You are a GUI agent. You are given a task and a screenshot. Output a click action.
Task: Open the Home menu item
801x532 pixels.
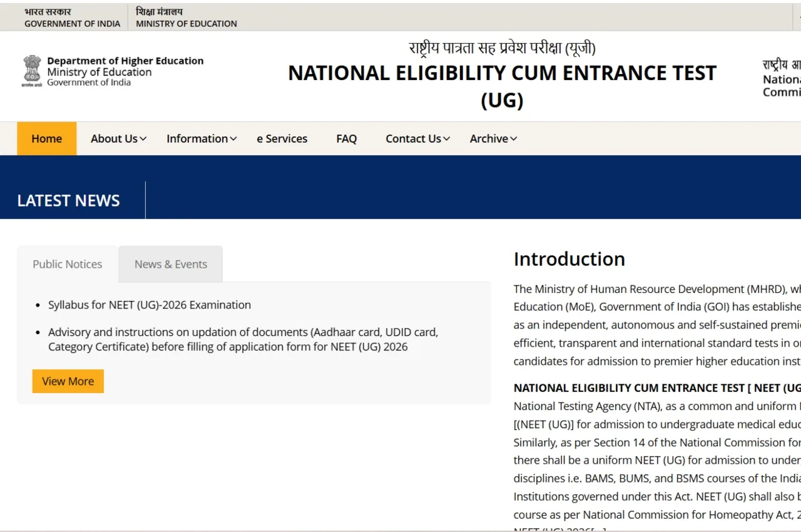(x=47, y=139)
